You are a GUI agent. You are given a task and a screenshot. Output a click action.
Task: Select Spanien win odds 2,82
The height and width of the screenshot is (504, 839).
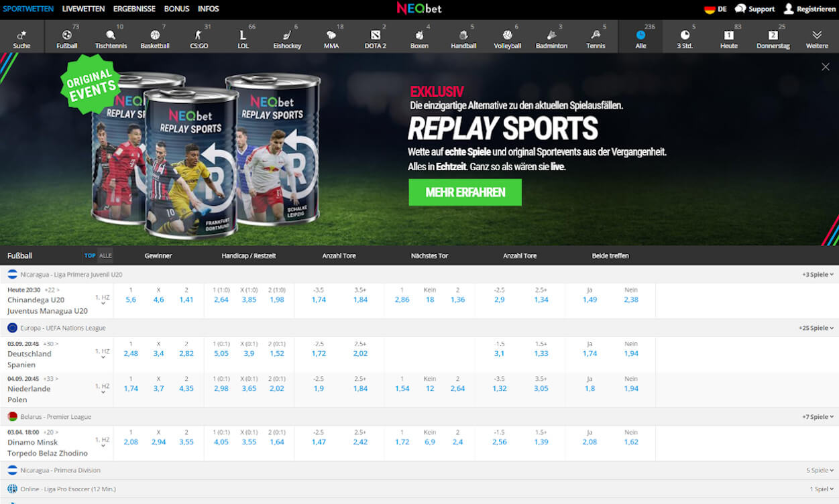point(186,353)
